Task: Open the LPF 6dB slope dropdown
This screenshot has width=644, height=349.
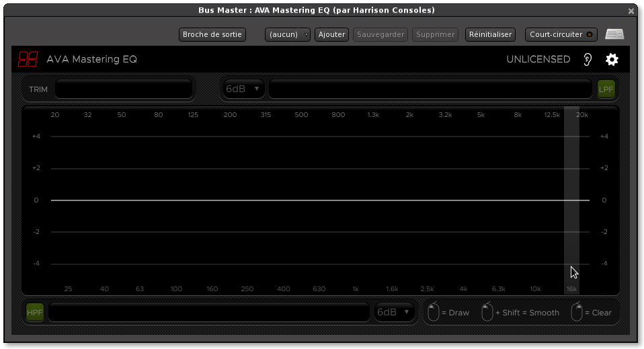Action: pyautogui.click(x=243, y=89)
